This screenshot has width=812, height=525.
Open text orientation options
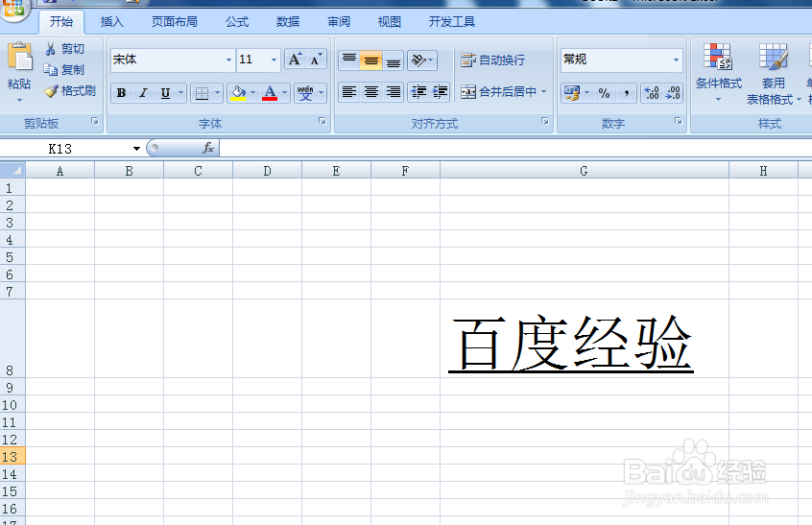tap(422, 60)
